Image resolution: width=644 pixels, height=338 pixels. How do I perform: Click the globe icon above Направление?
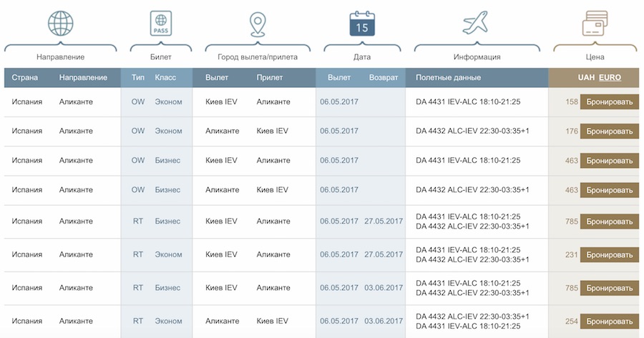coord(61,24)
